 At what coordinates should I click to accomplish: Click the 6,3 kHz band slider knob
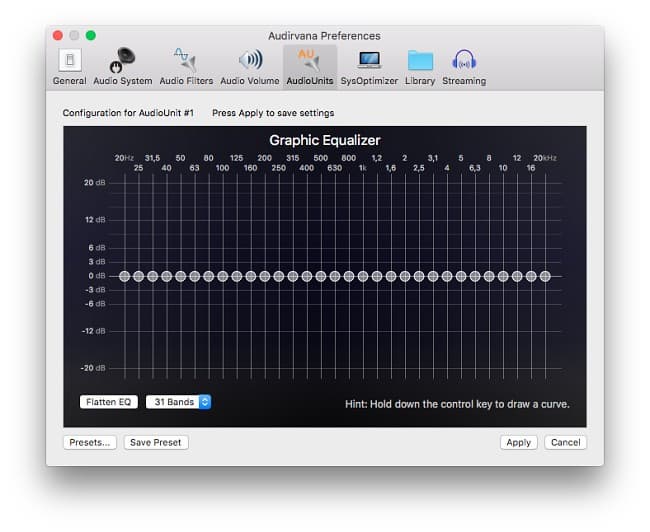(x=475, y=276)
